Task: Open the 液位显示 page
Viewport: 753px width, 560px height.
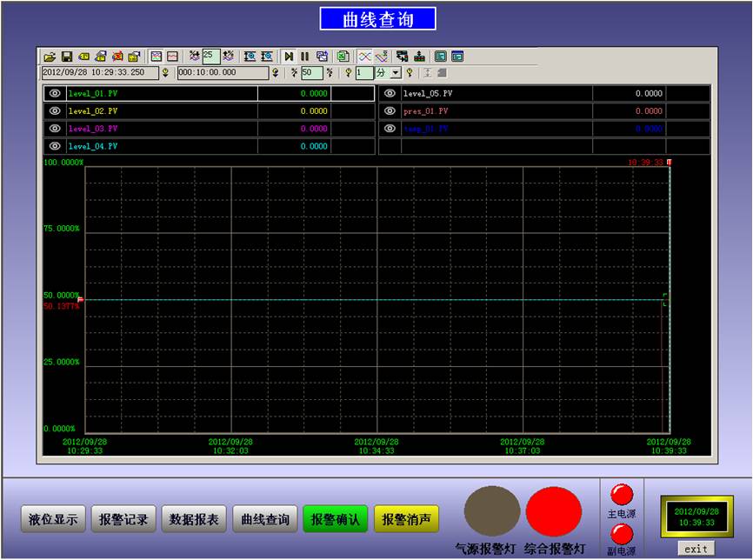Action: [x=53, y=520]
